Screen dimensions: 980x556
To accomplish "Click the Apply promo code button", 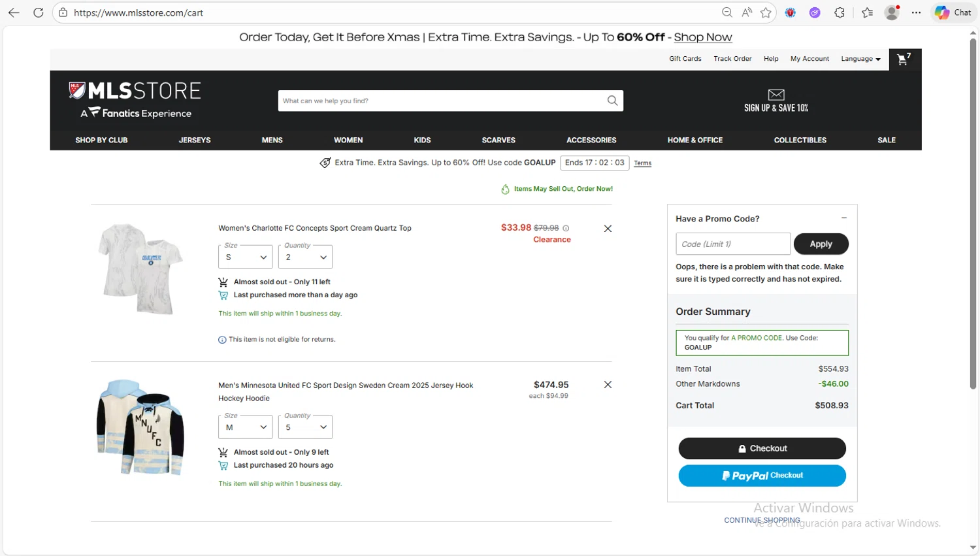I will tap(821, 244).
